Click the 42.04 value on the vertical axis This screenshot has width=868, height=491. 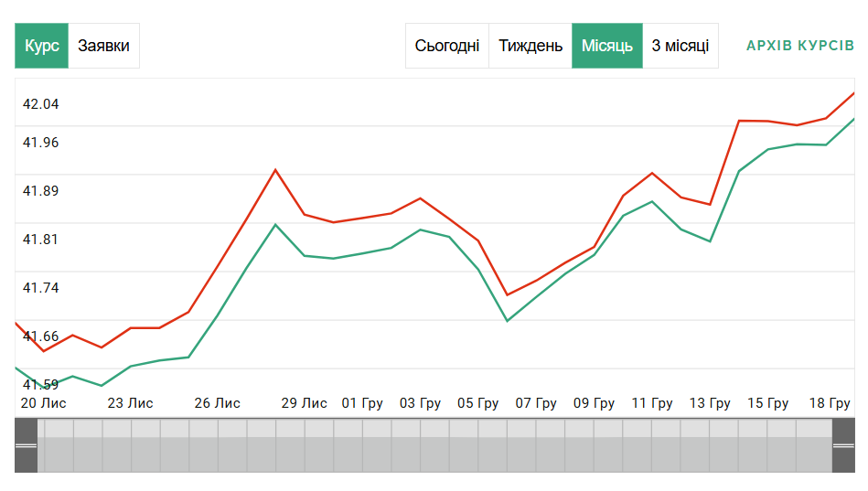tap(40, 104)
